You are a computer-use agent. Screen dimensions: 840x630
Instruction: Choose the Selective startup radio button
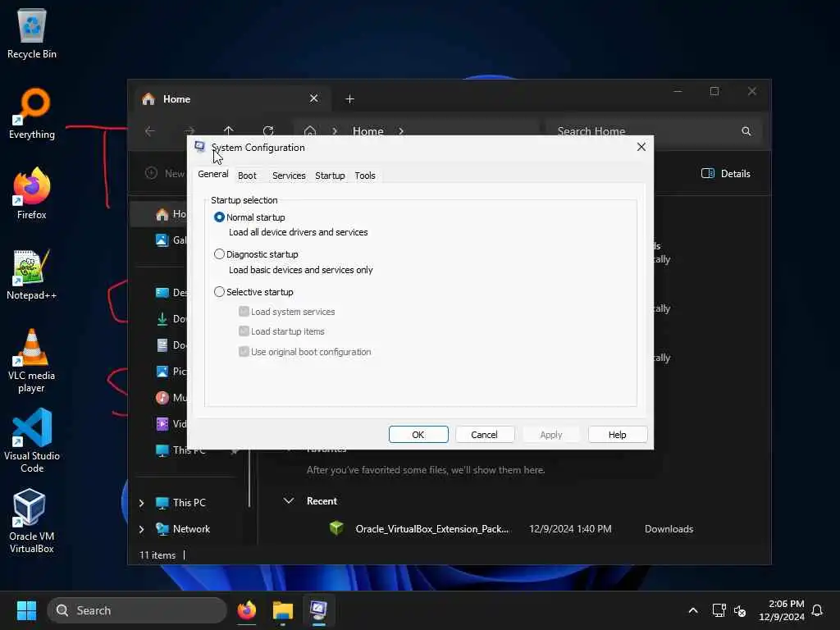pos(219,291)
